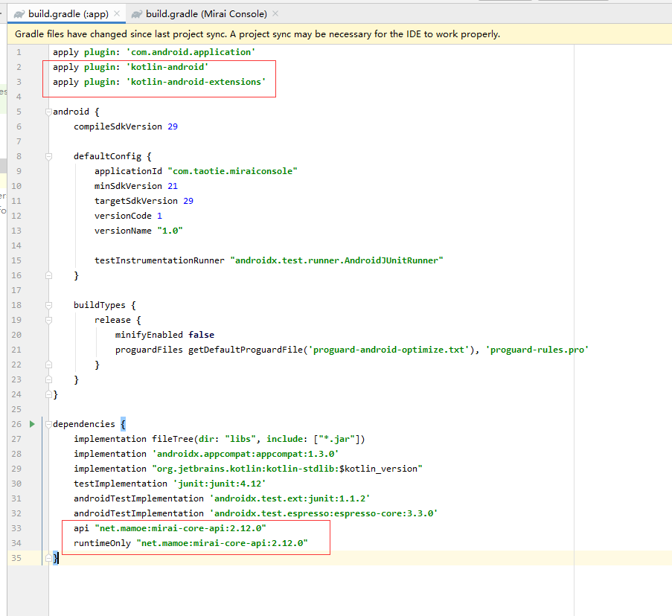Click versionCode value 1
This screenshot has height=616, width=672.
coord(159,216)
